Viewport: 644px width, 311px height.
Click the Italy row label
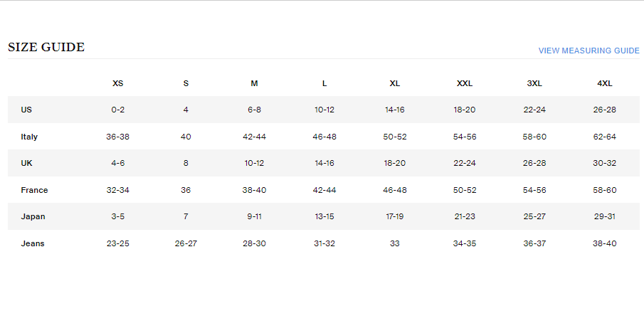point(29,137)
